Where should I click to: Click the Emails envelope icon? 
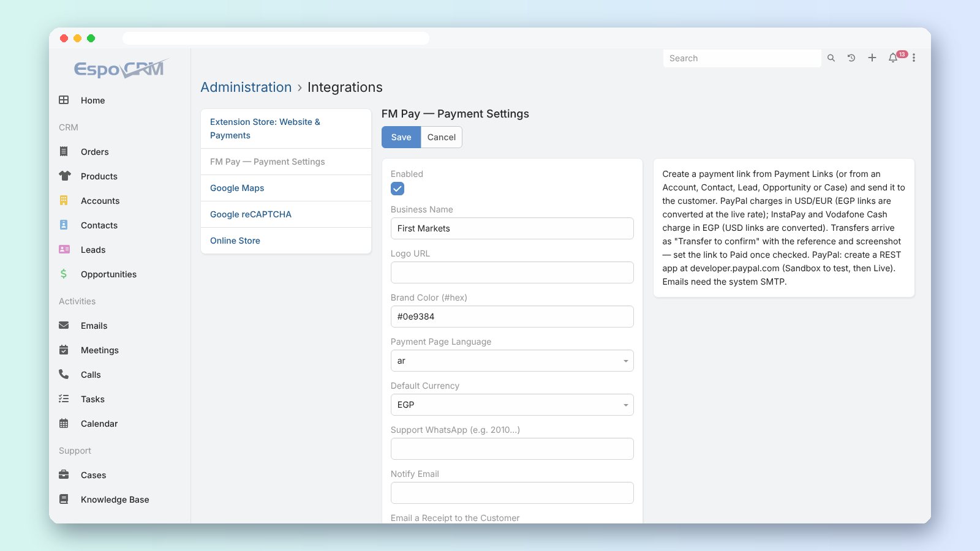(x=64, y=325)
